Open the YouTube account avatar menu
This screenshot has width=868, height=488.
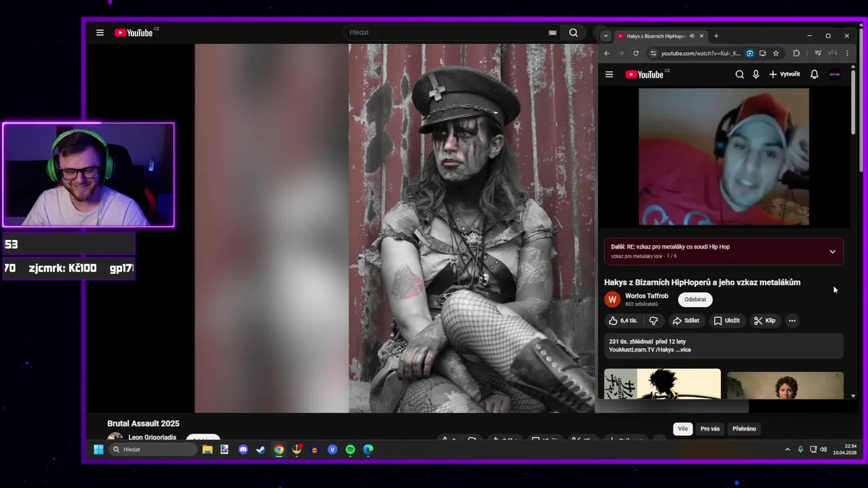click(x=835, y=75)
